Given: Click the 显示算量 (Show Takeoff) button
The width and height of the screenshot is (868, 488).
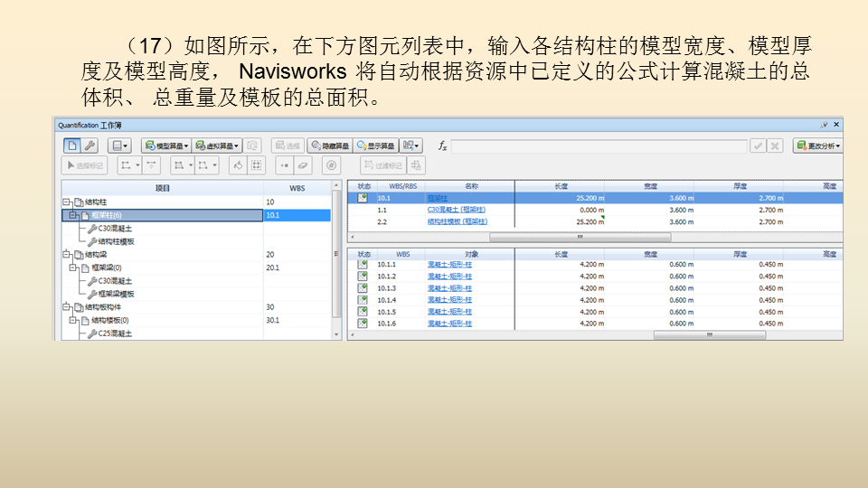Looking at the screenshot, I should click(x=375, y=145).
